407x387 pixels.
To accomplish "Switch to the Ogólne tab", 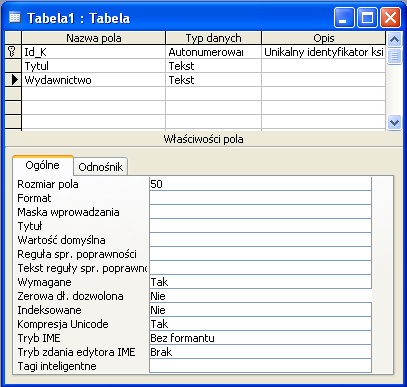I will (43, 165).
